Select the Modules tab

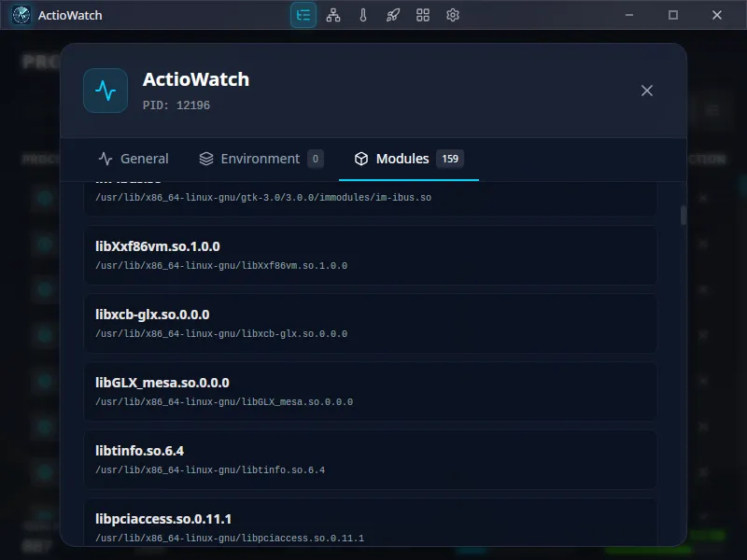[x=396, y=159]
